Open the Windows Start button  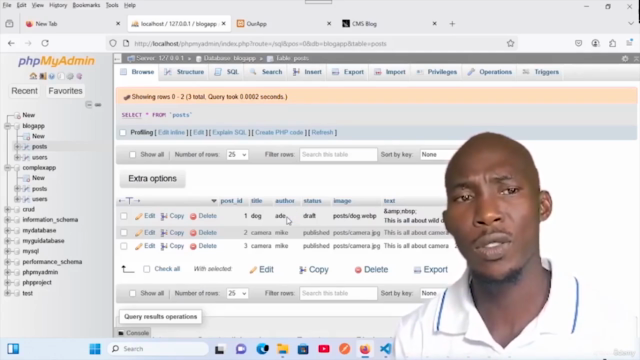[x=95, y=349]
